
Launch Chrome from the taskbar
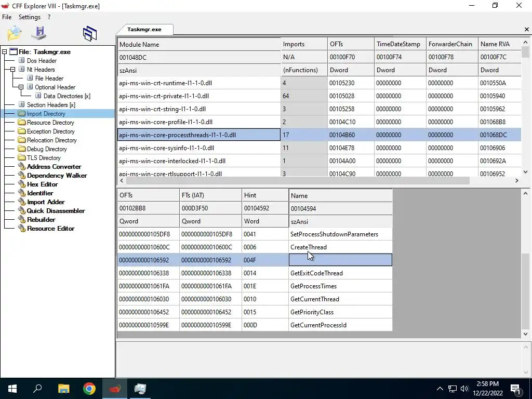[x=89, y=389]
